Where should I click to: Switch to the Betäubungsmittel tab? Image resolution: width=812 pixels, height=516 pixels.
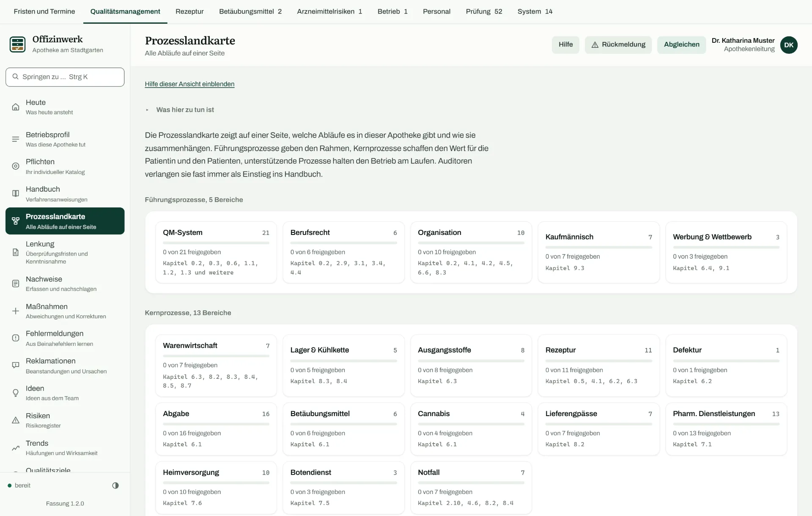(x=250, y=11)
